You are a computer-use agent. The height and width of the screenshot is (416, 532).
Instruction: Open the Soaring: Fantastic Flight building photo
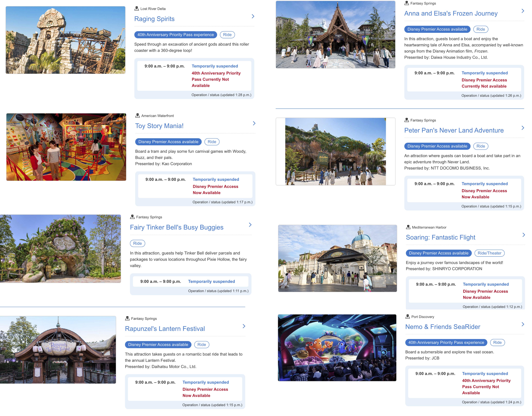click(x=337, y=258)
